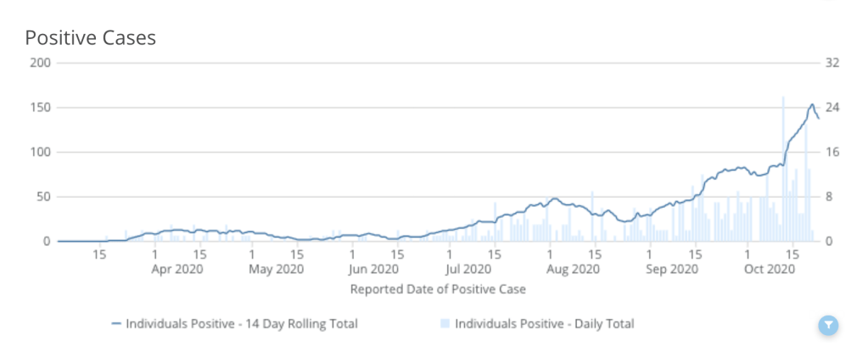Click the 24 right axis value
868x363 pixels.
pyautogui.click(x=832, y=108)
